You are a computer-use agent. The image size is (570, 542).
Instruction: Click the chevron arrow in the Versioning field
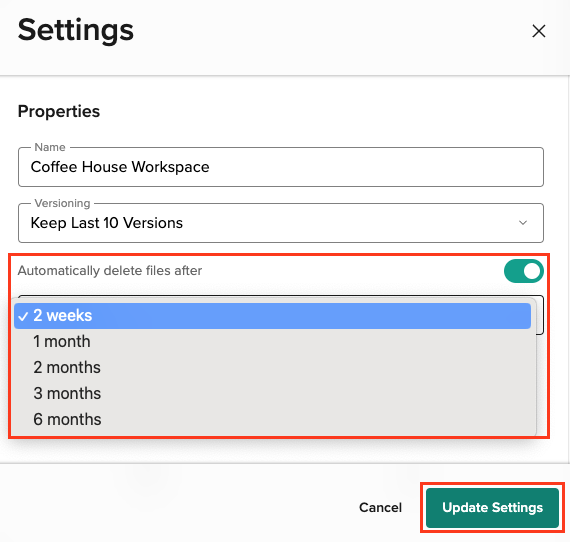click(523, 222)
